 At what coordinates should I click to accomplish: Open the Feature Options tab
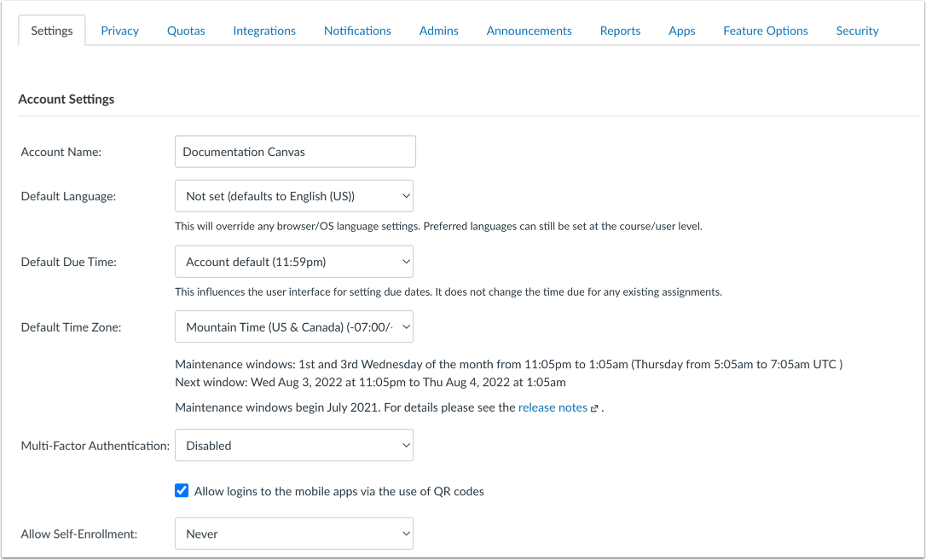(x=766, y=31)
